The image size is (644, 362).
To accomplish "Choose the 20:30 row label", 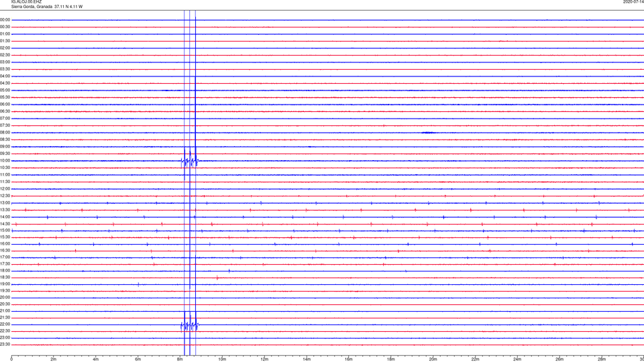I will pyautogui.click(x=5, y=304).
